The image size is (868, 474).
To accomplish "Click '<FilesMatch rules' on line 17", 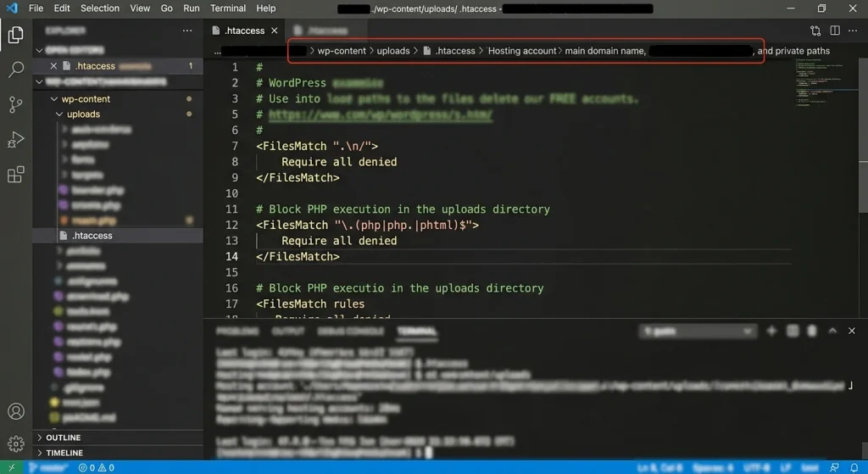I will 310,304.
